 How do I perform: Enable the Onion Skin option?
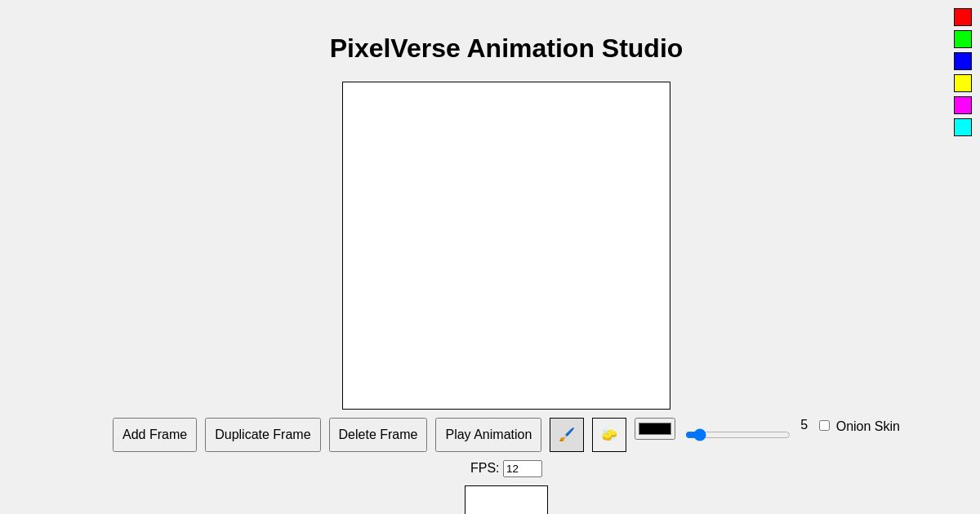point(824,425)
